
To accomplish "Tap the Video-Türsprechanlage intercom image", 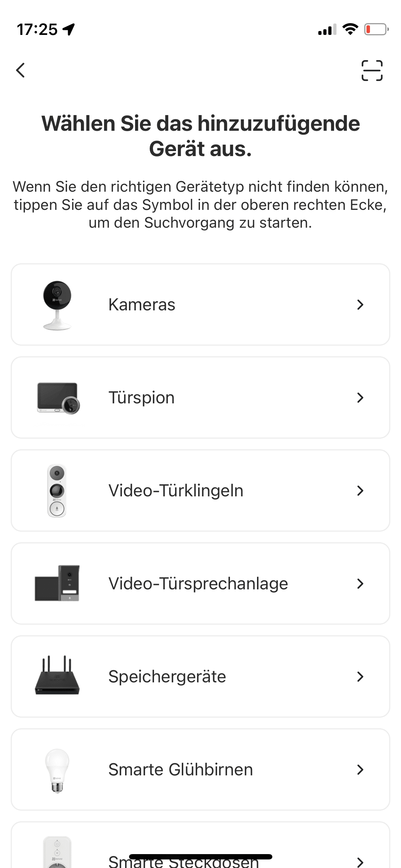I will coord(57,583).
